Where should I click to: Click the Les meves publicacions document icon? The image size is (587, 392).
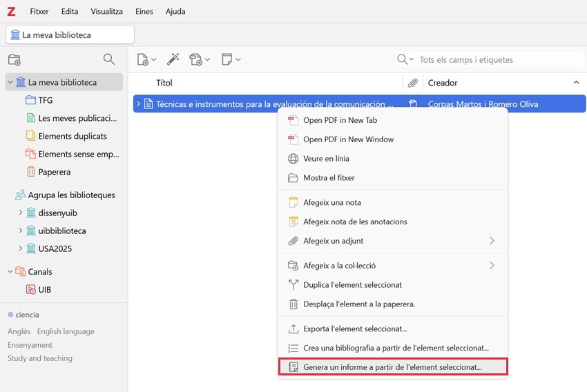point(30,118)
